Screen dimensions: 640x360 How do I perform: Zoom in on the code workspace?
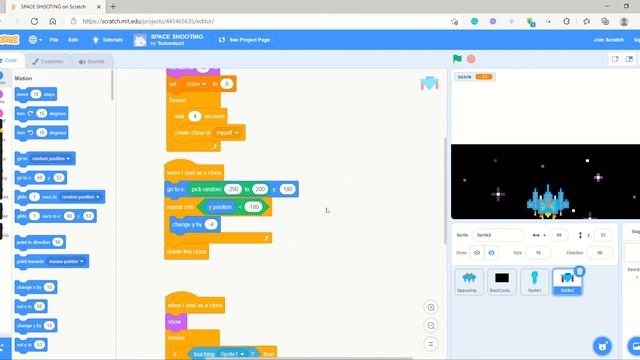431,307
